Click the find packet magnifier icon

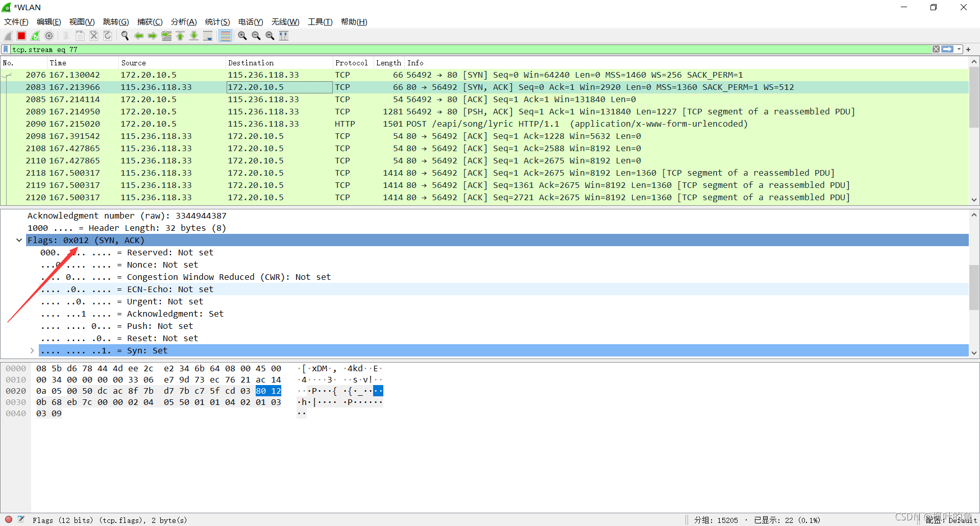[x=125, y=36]
